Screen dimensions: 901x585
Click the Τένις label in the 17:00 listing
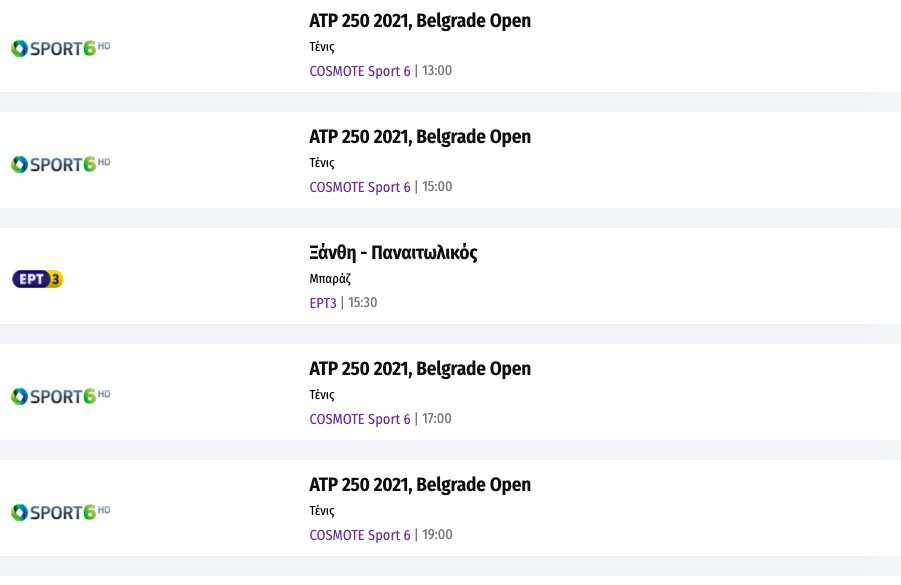click(x=322, y=395)
